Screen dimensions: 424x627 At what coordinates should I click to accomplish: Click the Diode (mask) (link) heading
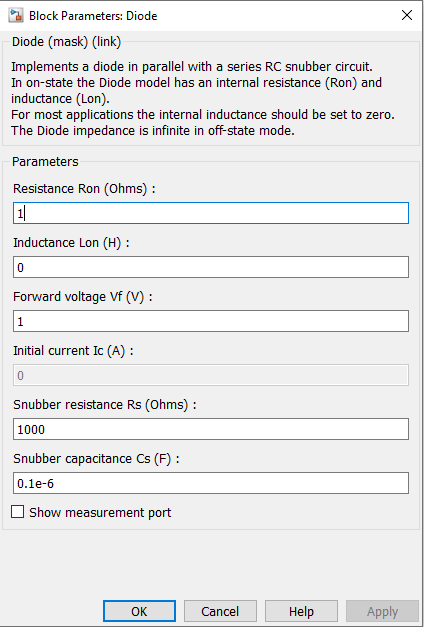(66, 42)
